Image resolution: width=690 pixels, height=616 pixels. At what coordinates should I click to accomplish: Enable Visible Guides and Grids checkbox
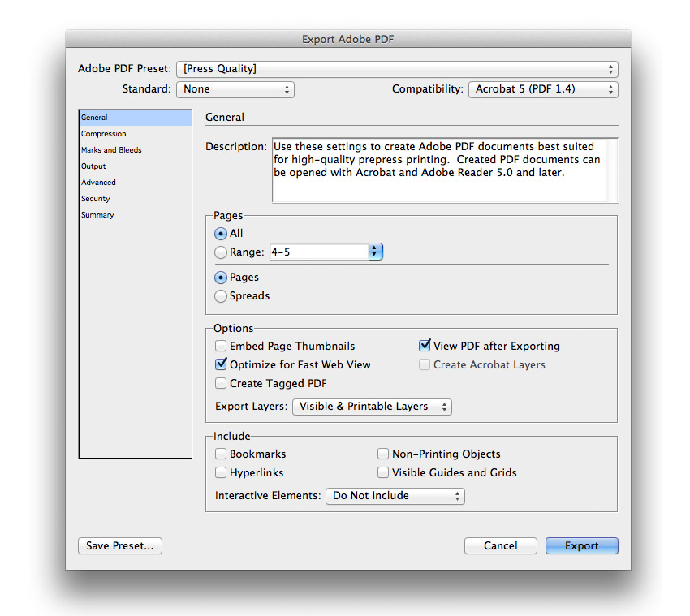pos(383,472)
